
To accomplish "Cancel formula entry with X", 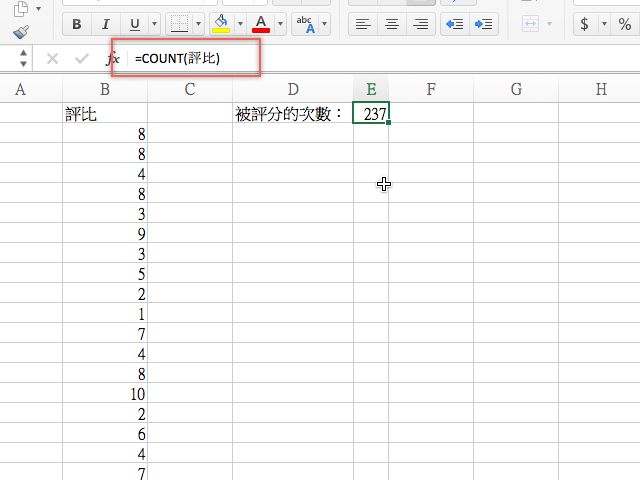I will [x=52, y=59].
